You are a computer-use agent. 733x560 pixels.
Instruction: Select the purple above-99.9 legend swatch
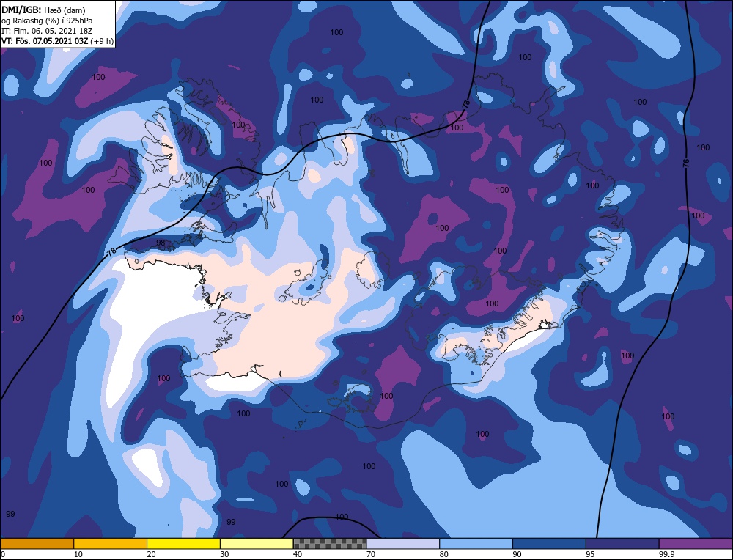pos(696,544)
